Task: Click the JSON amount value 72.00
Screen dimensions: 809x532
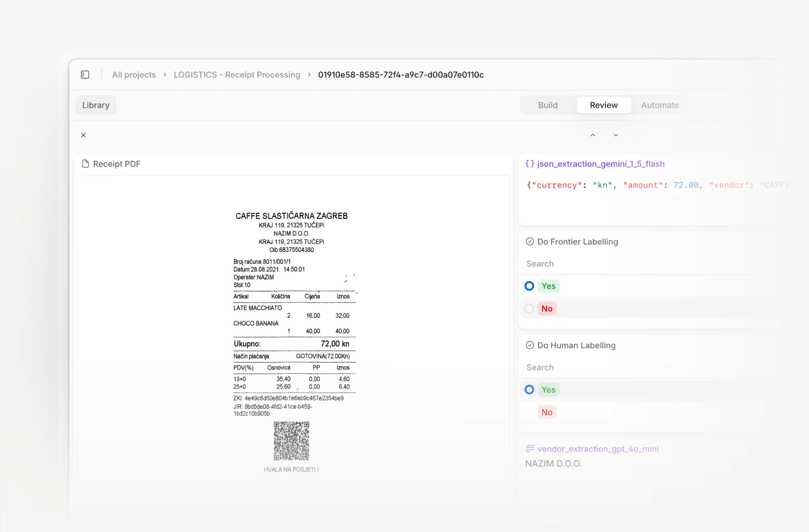Action: click(x=686, y=185)
